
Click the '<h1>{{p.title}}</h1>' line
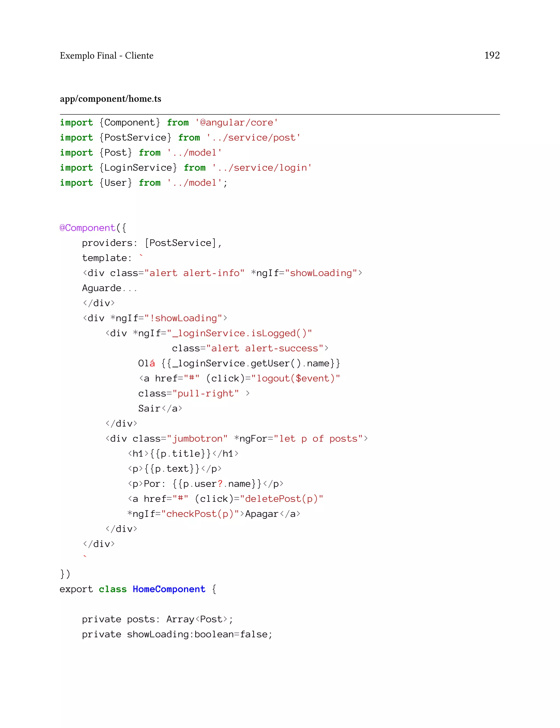coord(183,454)
